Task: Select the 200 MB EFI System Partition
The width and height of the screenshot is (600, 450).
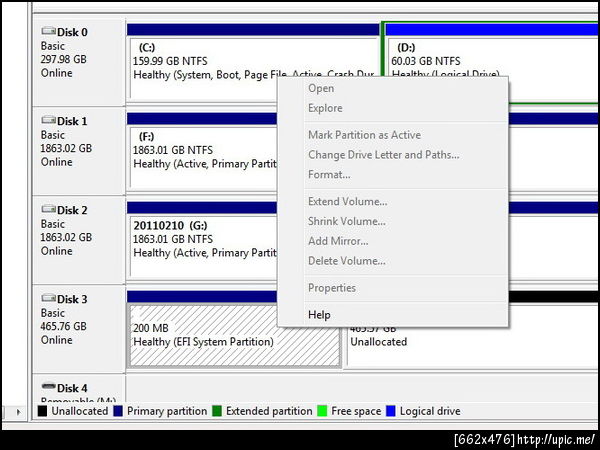Action: [234, 335]
